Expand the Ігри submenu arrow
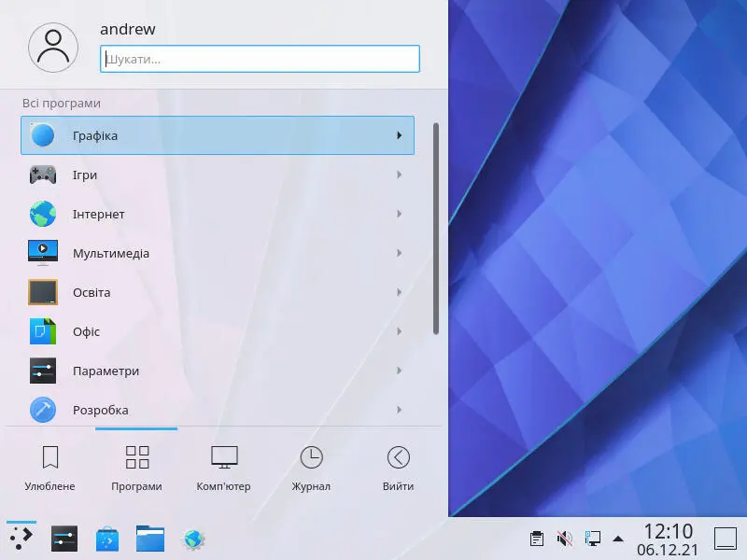 (x=400, y=175)
